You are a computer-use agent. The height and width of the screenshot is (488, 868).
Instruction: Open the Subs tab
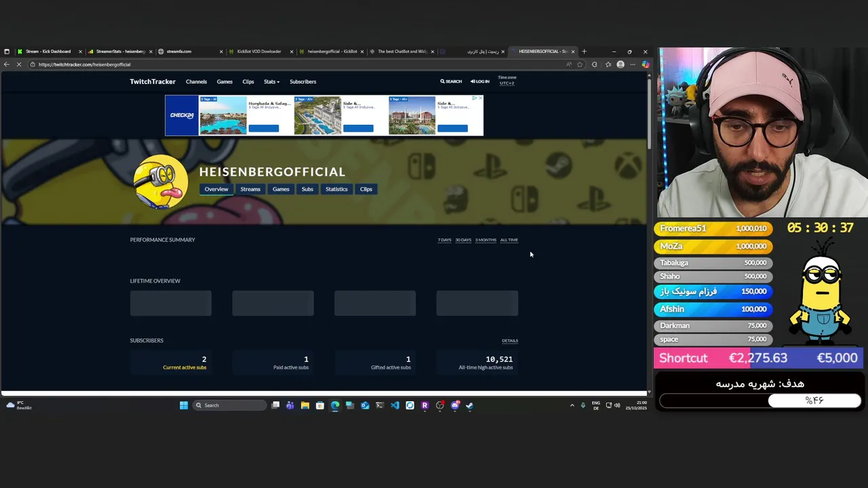[x=307, y=189]
